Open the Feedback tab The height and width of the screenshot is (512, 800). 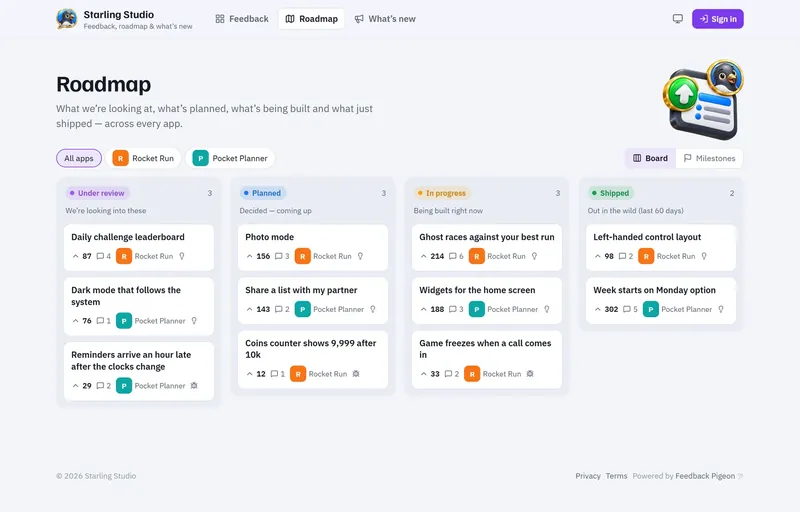tap(242, 19)
